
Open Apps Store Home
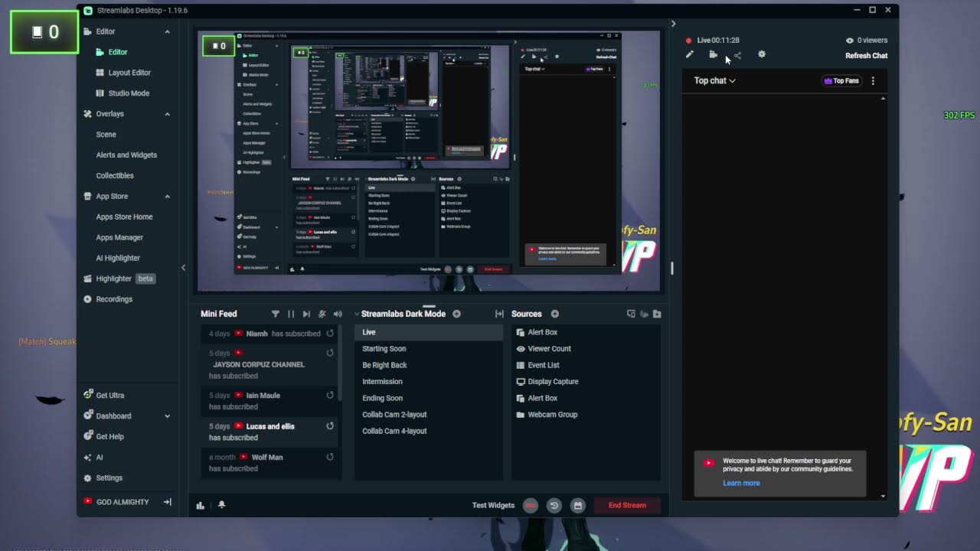[124, 217]
